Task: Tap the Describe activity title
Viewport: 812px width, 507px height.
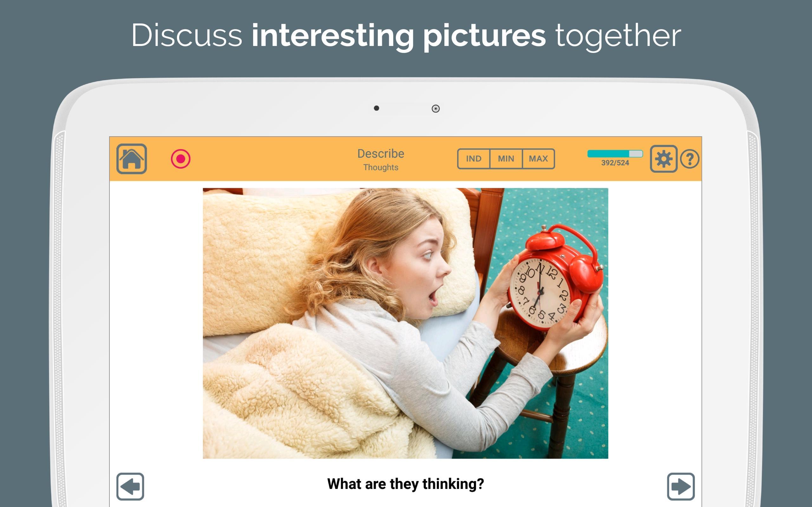Action: (x=381, y=154)
